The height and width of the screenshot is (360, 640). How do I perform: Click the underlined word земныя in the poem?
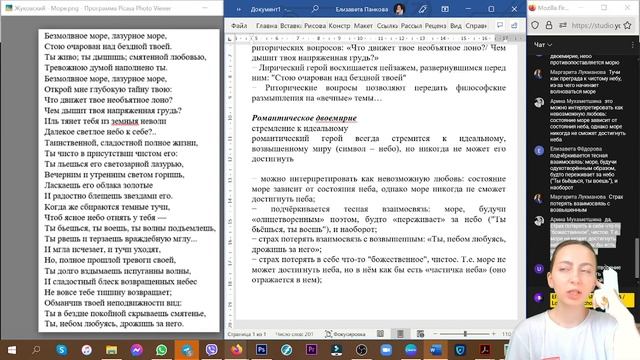(125, 121)
